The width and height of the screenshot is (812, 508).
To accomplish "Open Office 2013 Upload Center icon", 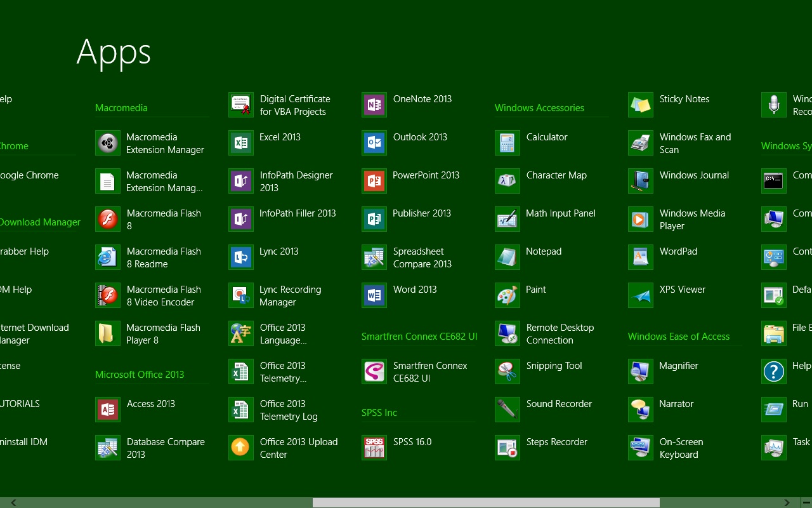I will [241, 448].
